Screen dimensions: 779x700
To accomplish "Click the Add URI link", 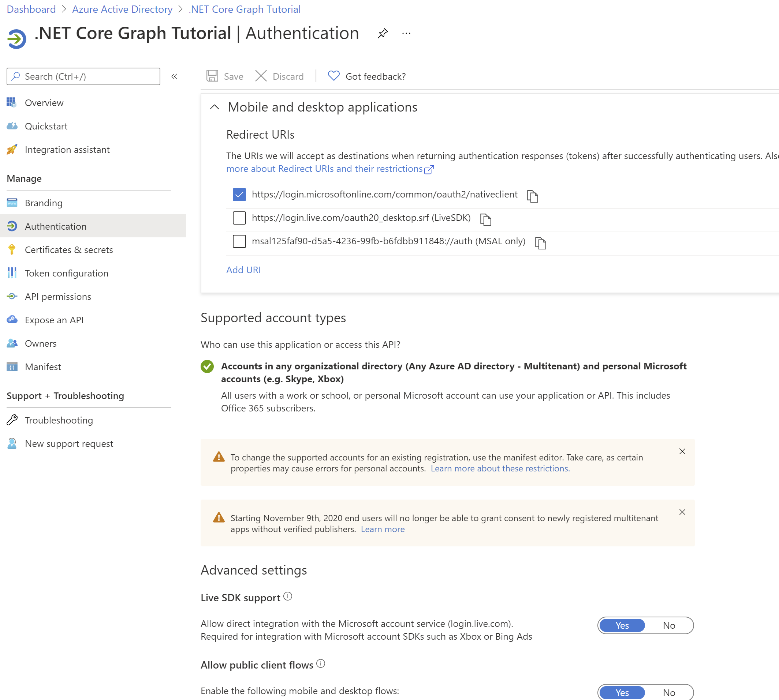I will pos(243,270).
